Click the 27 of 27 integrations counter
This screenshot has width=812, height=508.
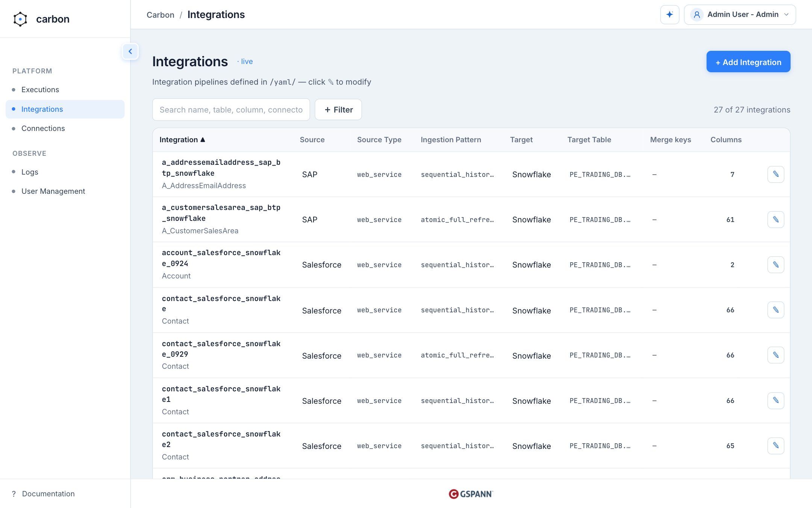[752, 110]
